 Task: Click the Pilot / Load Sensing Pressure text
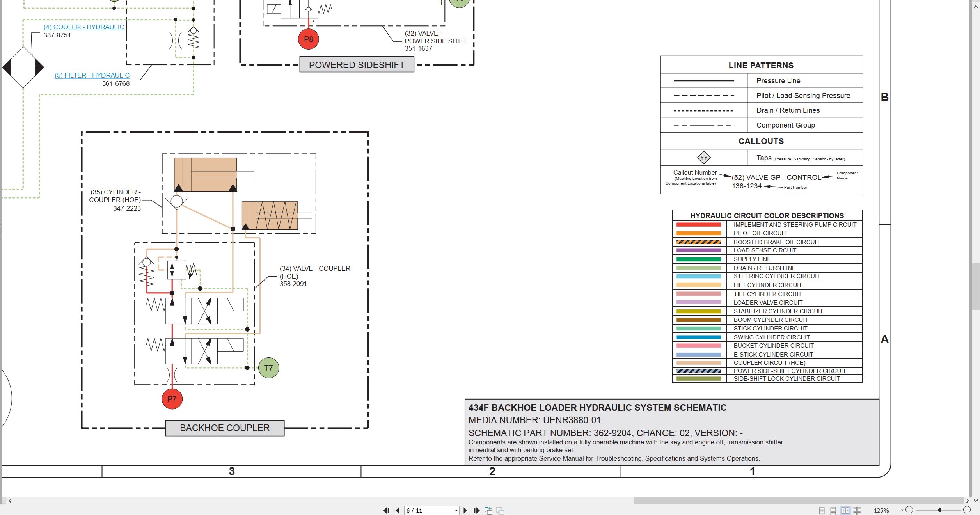(x=803, y=96)
